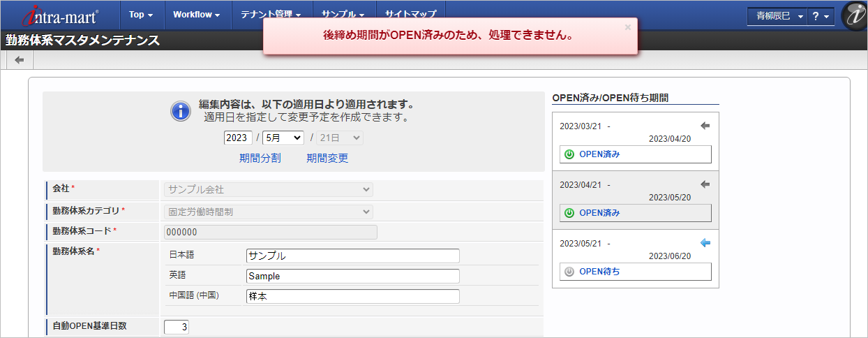Screen dimensions: 868x338
Task: Click the 期間分割 link
Action: [x=260, y=159]
